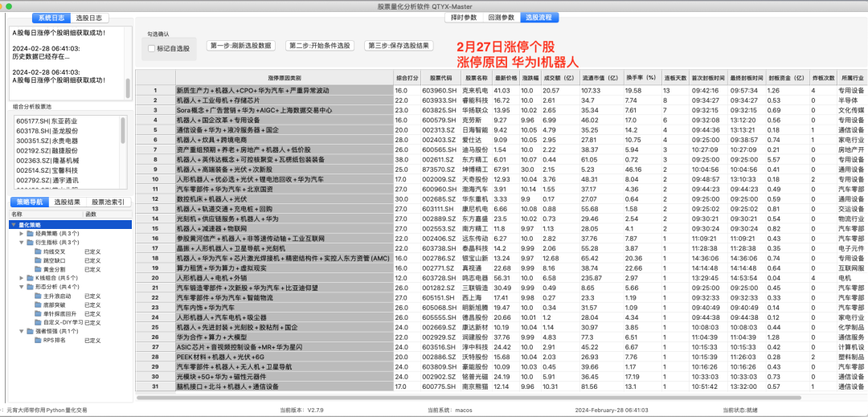The height and width of the screenshot is (417, 868).
Task: Click stock code 603960.SH in table
Action: 440,90
